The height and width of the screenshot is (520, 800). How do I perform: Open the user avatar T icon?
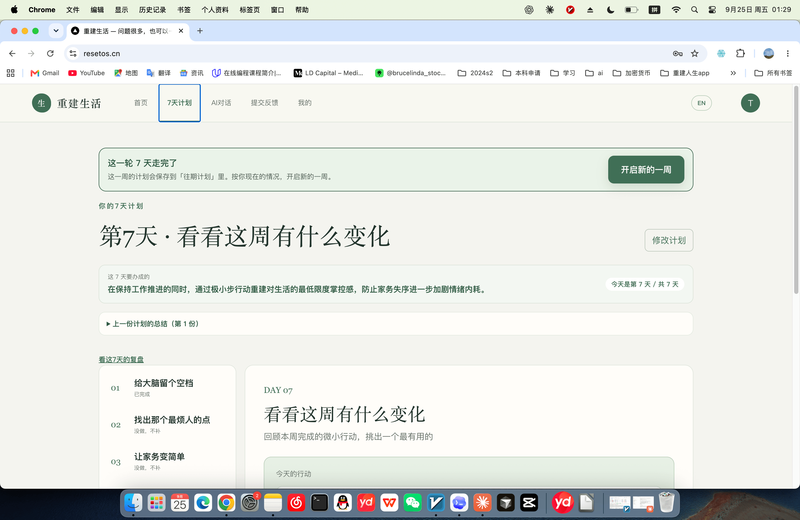[x=750, y=103]
